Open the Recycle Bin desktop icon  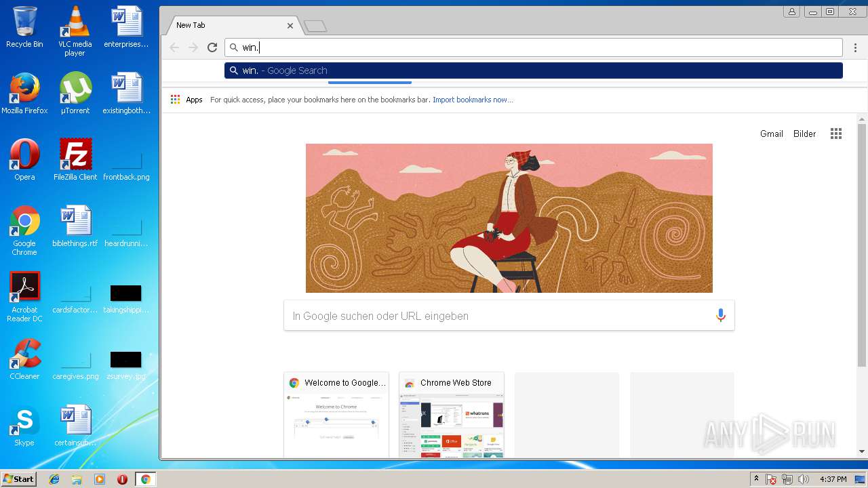click(24, 28)
